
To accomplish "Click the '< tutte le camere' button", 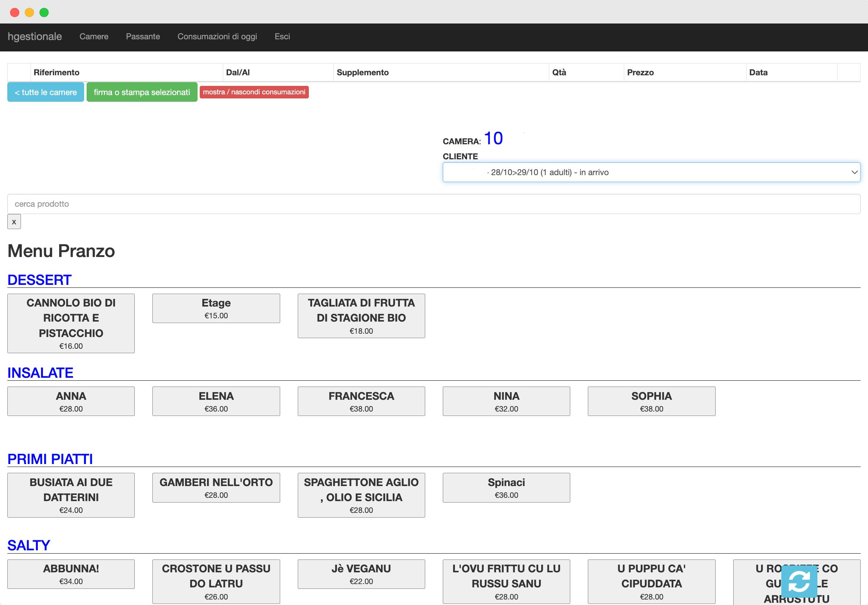I will pos(46,92).
